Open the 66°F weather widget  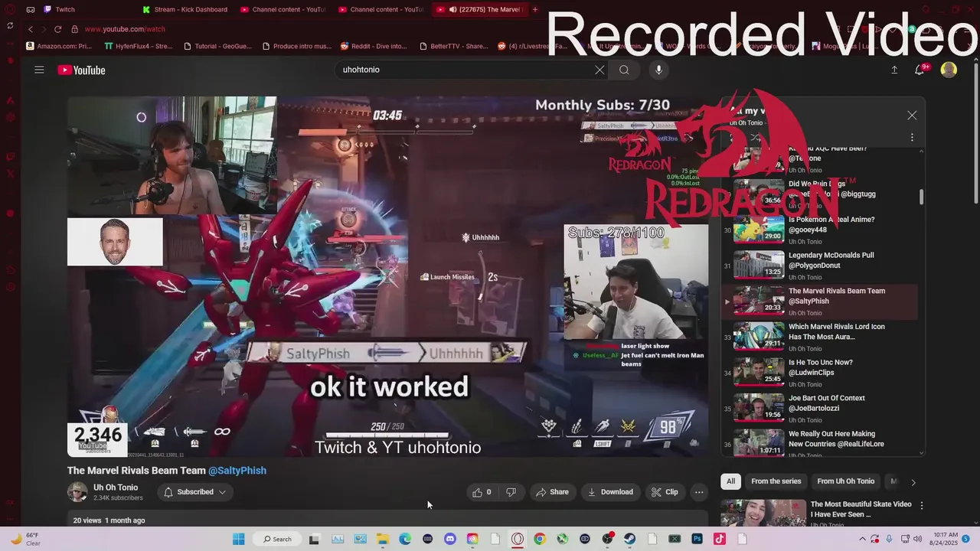(25, 539)
